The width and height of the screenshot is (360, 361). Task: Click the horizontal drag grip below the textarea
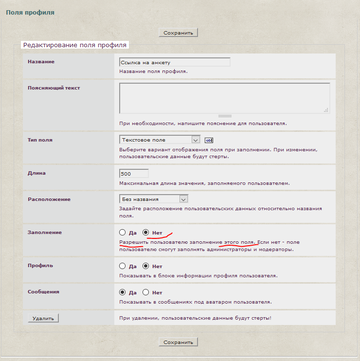(x=225, y=116)
